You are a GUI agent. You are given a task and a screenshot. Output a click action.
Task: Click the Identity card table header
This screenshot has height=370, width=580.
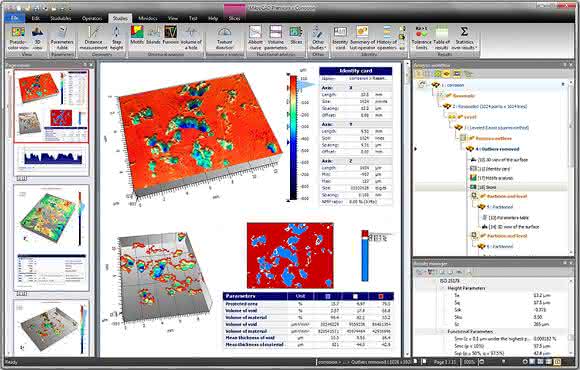pyautogui.click(x=356, y=71)
